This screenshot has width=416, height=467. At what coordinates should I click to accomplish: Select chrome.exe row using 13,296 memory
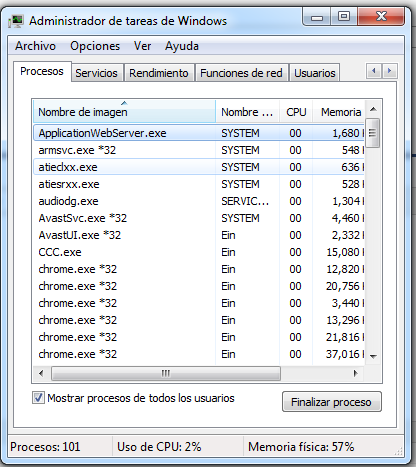tap(199, 320)
